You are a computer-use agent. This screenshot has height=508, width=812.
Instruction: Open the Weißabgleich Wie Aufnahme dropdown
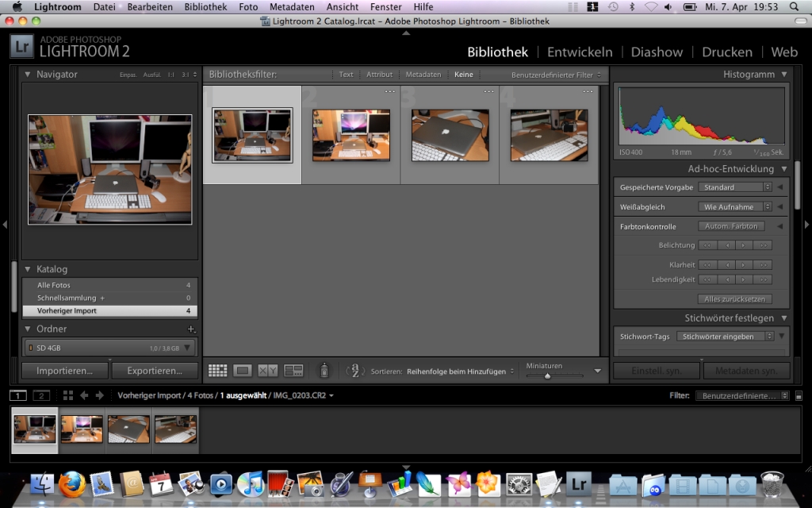click(x=735, y=207)
